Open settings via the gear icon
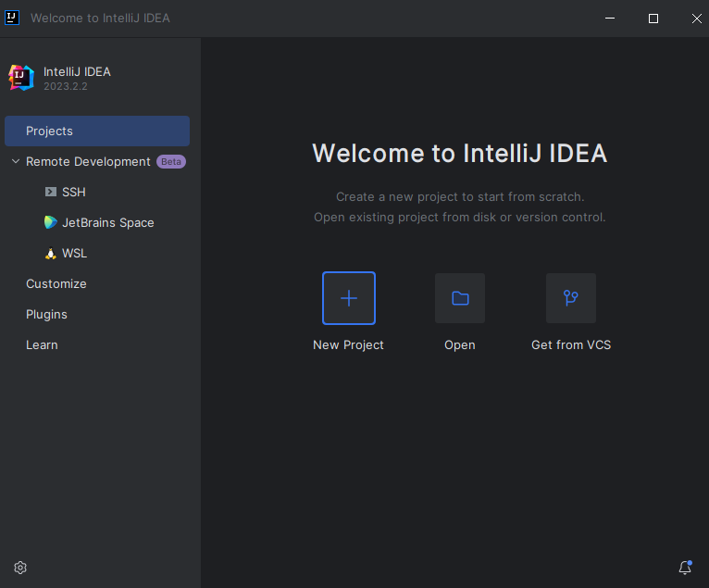The image size is (709, 588). point(20,568)
